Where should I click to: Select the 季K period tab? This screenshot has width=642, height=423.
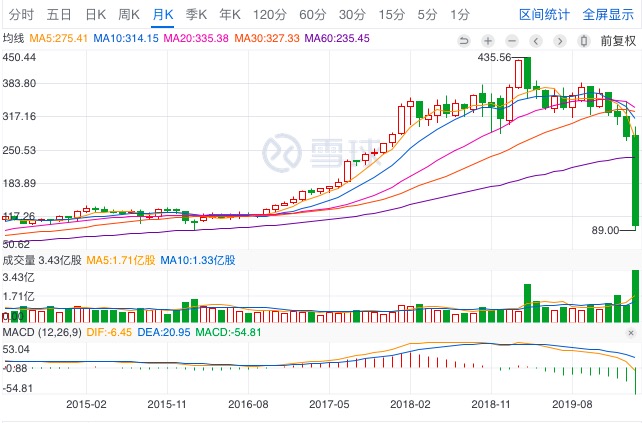point(196,14)
